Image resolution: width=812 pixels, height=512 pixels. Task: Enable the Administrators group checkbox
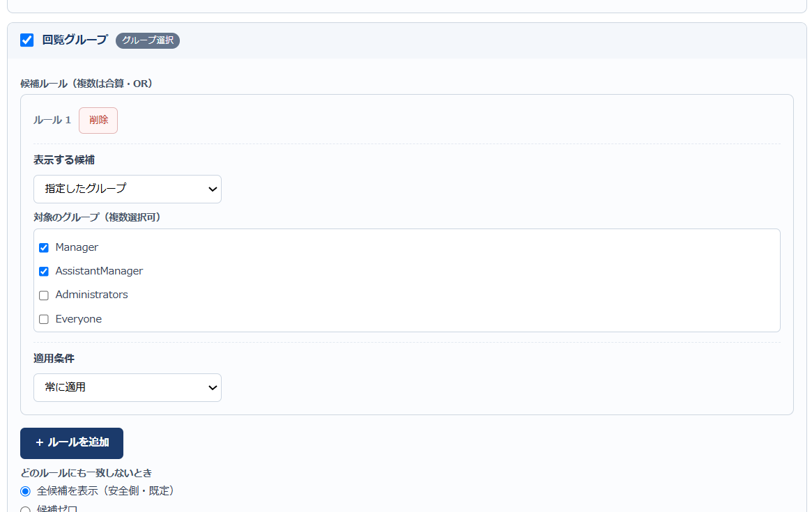pos(44,295)
